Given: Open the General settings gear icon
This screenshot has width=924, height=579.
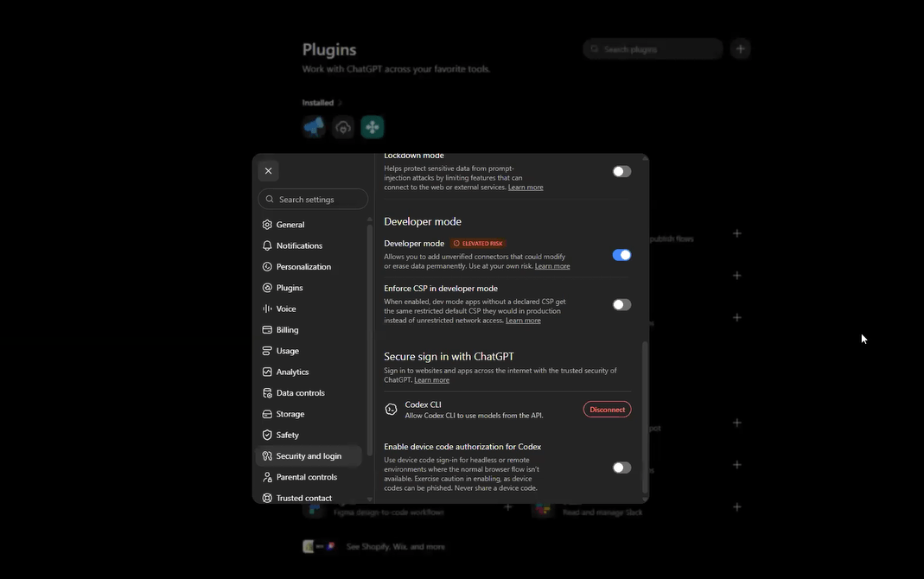Looking at the screenshot, I should coord(267,225).
